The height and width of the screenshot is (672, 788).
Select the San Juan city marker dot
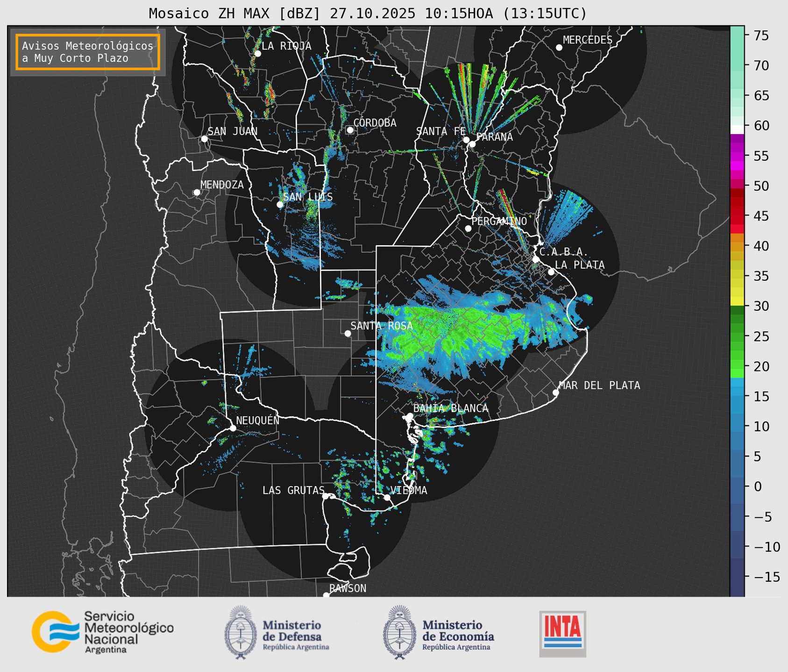[x=204, y=139]
